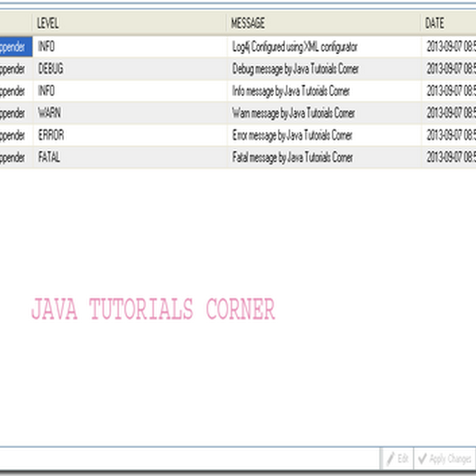Viewport: 476px width, 476px height.
Task: Click the appender cell in the WARN row
Action: tap(16, 113)
